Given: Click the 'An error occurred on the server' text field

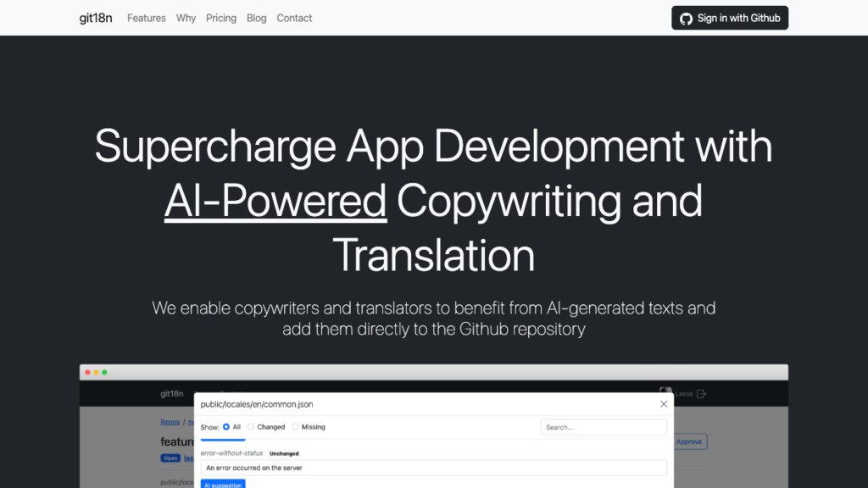Looking at the screenshot, I should 433,468.
